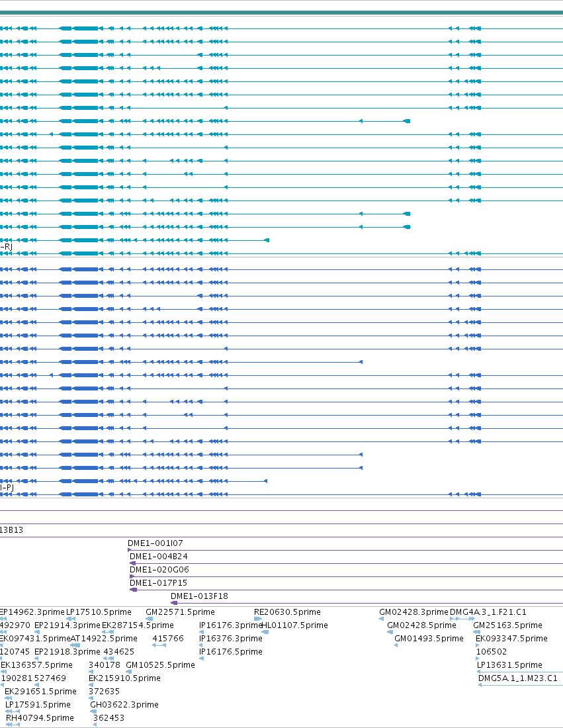Select the 434625 feature label

pyautogui.click(x=118, y=652)
